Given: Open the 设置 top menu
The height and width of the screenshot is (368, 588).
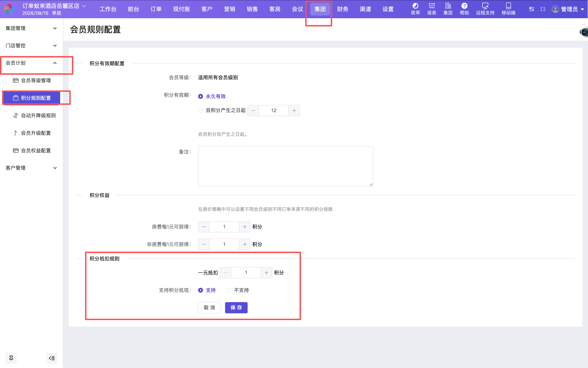Looking at the screenshot, I should (x=388, y=9).
